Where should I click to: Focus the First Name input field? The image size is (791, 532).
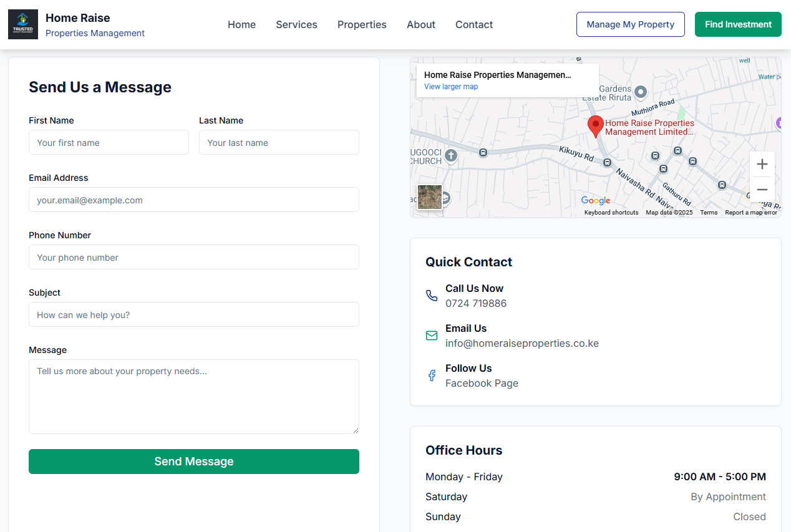tap(109, 142)
